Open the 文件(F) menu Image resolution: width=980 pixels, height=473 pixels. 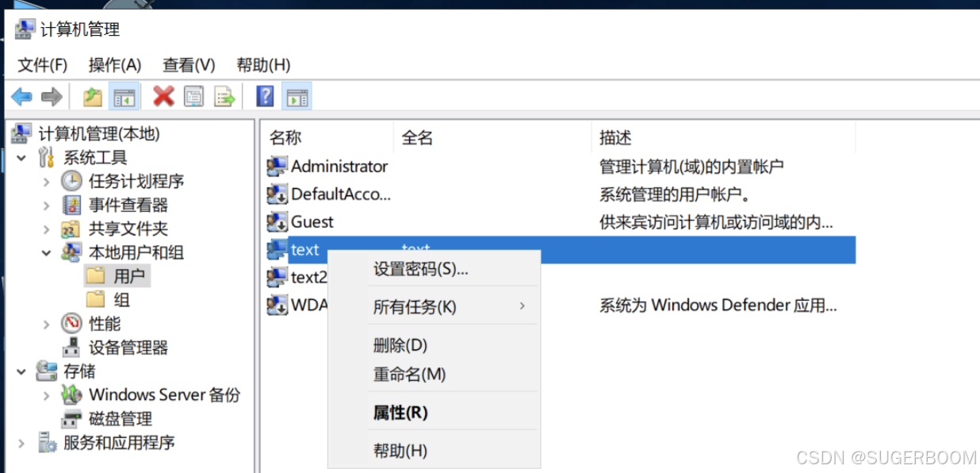pyautogui.click(x=43, y=65)
